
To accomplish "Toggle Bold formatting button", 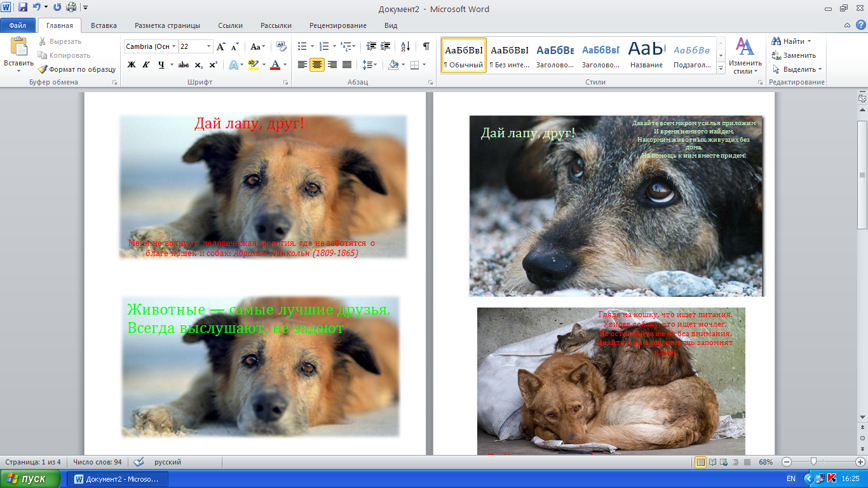I will click(132, 65).
